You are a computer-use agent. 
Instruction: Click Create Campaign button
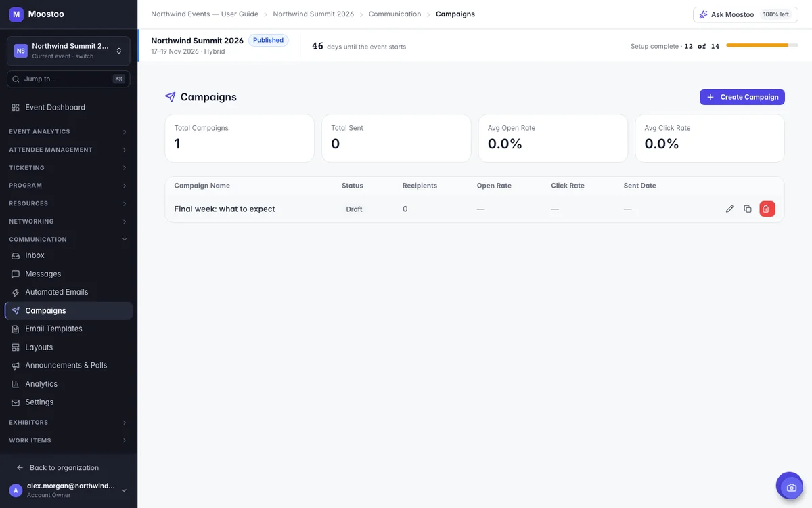(x=742, y=97)
